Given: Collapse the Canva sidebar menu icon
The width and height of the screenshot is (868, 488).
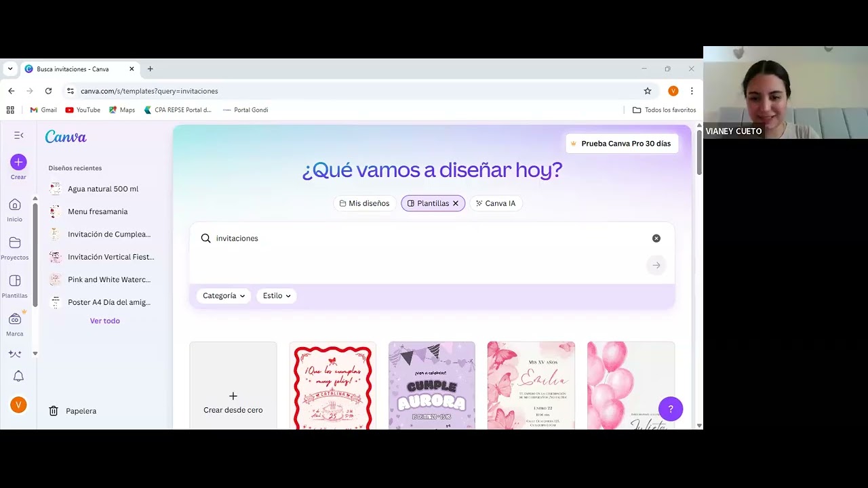Looking at the screenshot, I should point(18,136).
